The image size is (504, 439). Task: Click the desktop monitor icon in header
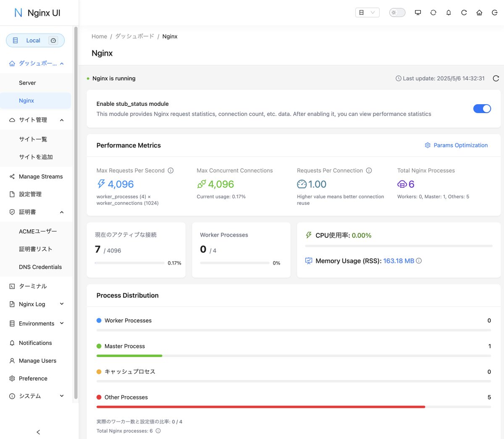tap(418, 13)
